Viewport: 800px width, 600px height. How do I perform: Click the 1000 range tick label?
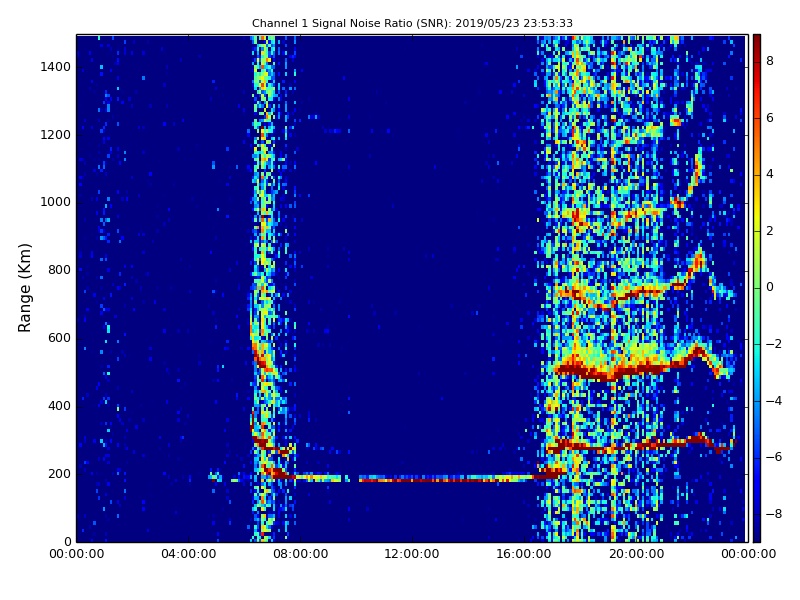(56, 202)
